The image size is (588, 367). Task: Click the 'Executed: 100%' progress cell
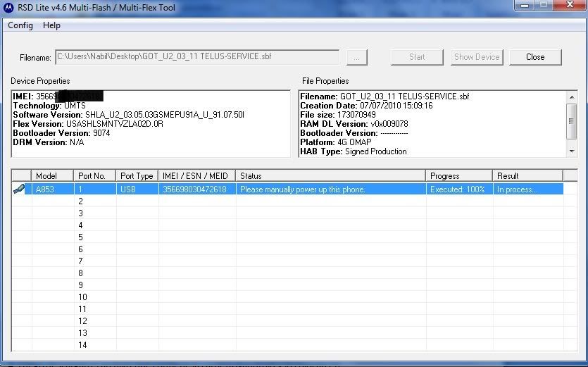[x=459, y=189]
